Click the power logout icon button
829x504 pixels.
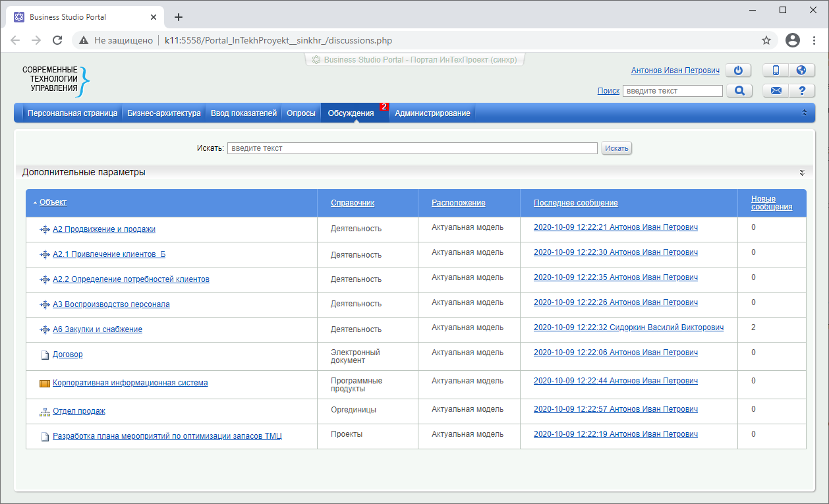tap(738, 70)
